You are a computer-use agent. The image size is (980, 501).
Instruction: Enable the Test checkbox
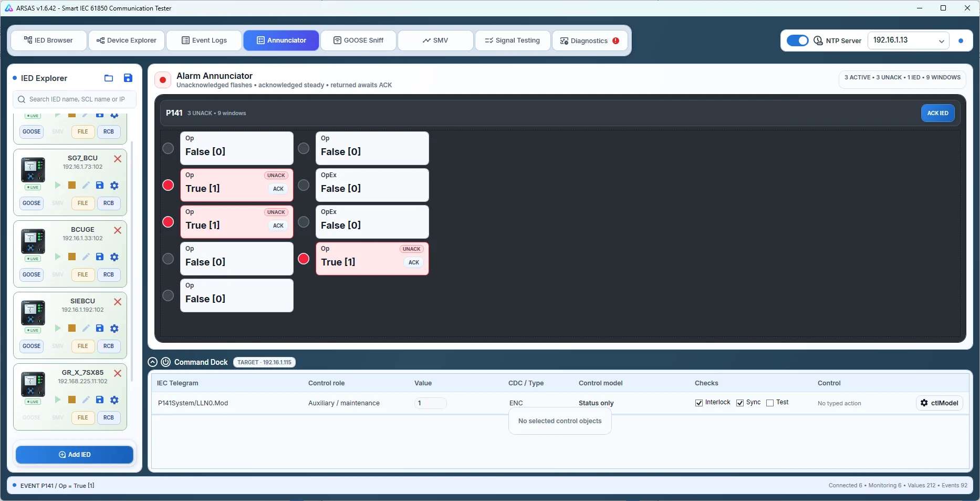pyautogui.click(x=770, y=403)
